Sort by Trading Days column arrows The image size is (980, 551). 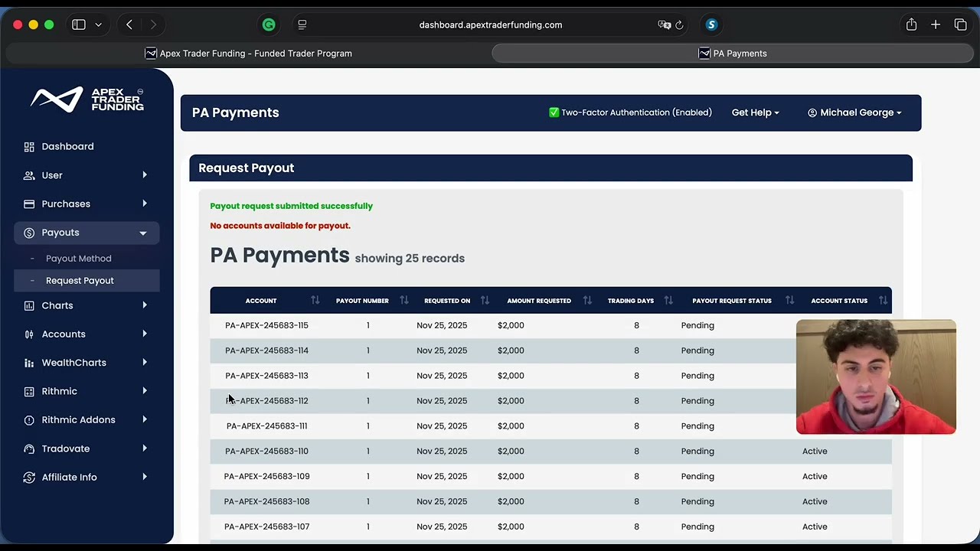[668, 301]
